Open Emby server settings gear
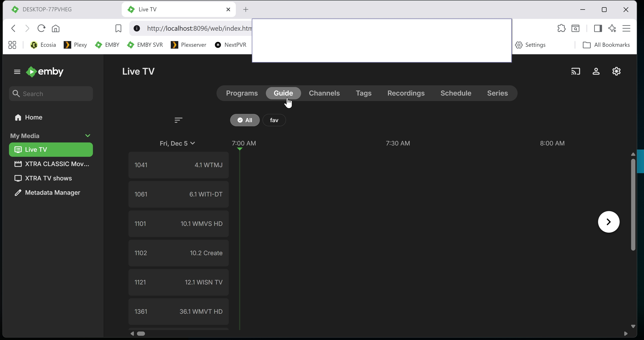The width and height of the screenshot is (644, 340). 616,72
